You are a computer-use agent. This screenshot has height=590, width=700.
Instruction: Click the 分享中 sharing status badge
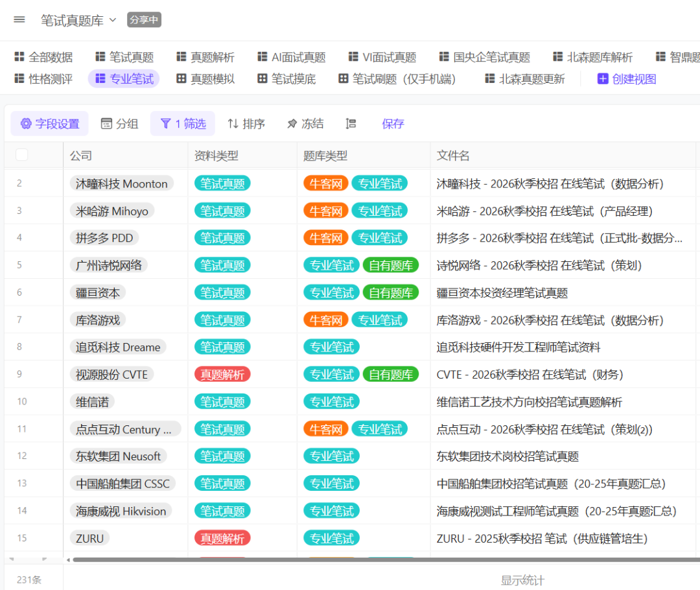tap(144, 20)
